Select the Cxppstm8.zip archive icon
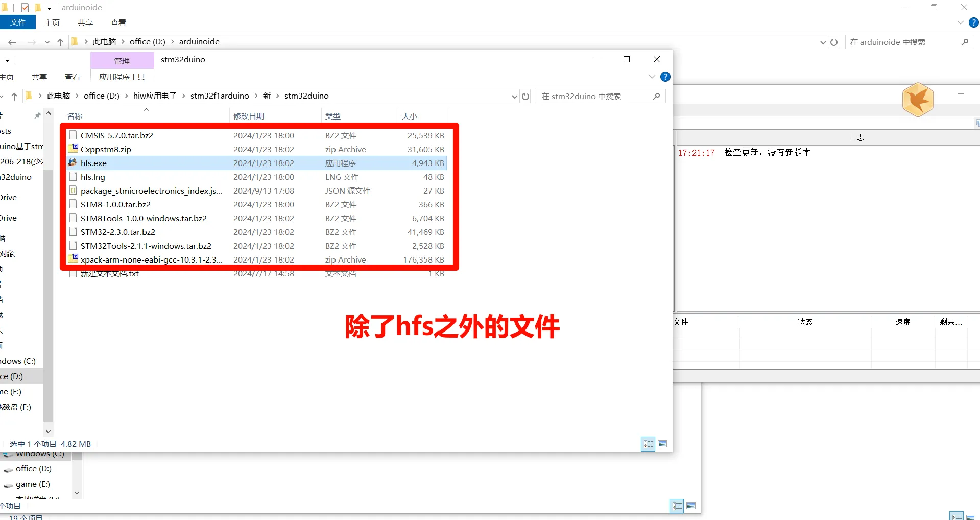Viewport: 980px width, 520px height. pos(73,149)
